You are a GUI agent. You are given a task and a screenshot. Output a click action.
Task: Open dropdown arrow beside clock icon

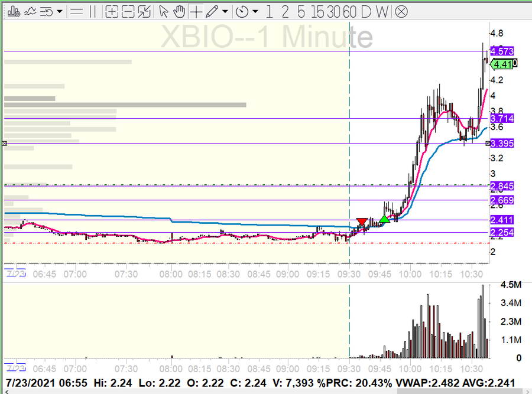pyautogui.click(x=255, y=12)
